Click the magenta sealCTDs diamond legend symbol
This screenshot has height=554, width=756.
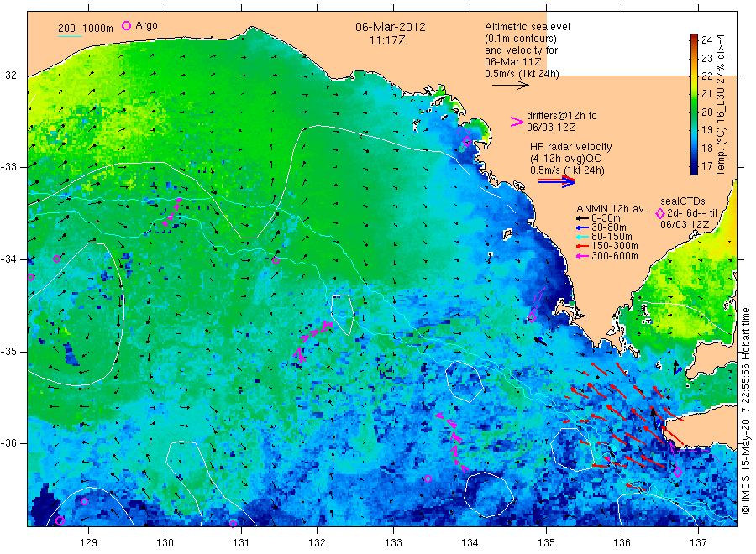pos(660,213)
